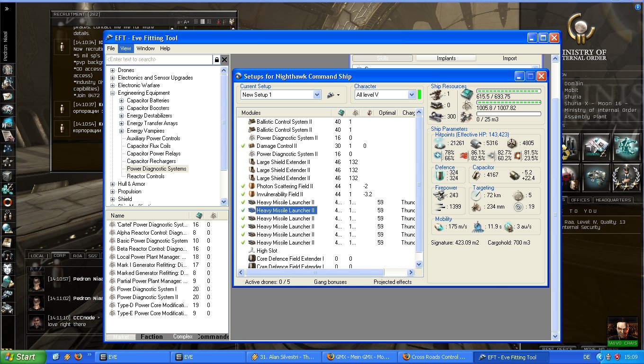Expand the Hull & Armor tree node
The width and height of the screenshot is (644, 364).
pyautogui.click(x=113, y=184)
